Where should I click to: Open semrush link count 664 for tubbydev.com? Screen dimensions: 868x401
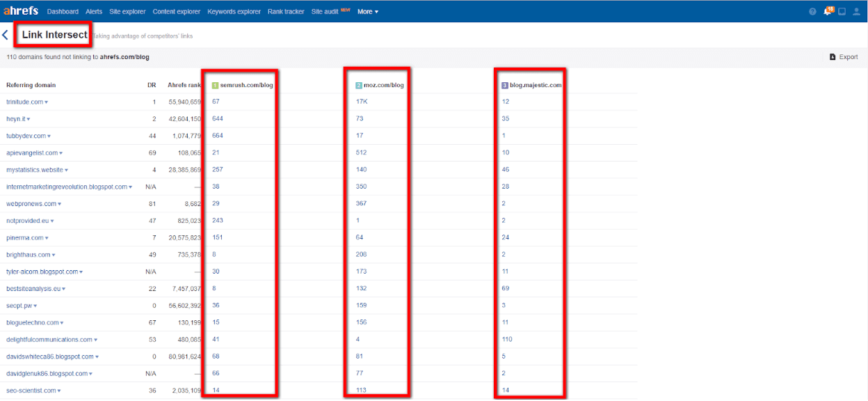coord(218,136)
